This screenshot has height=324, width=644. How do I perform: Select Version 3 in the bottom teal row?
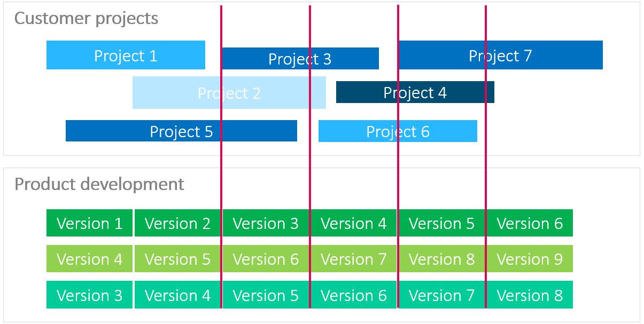click(x=89, y=295)
